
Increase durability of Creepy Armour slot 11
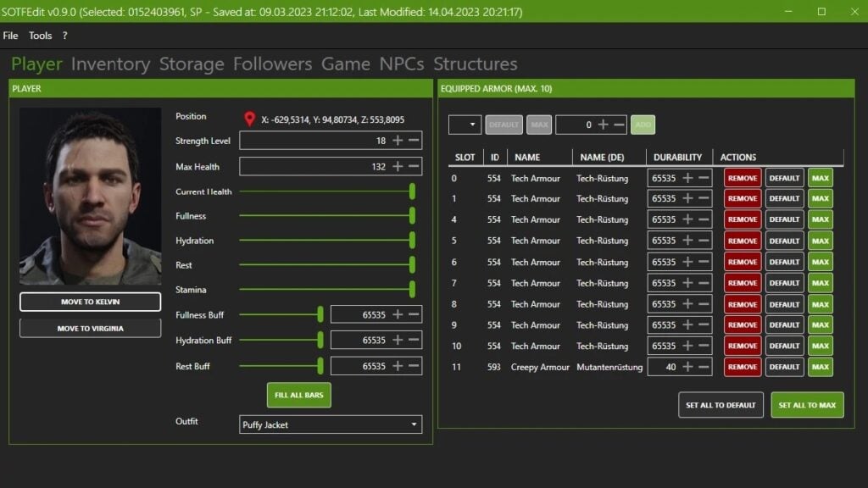coord(687,367)
